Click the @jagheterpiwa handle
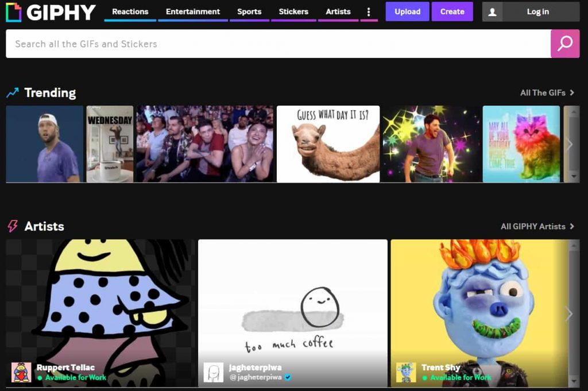The image size is (588, 391). (x=256, y=377)
